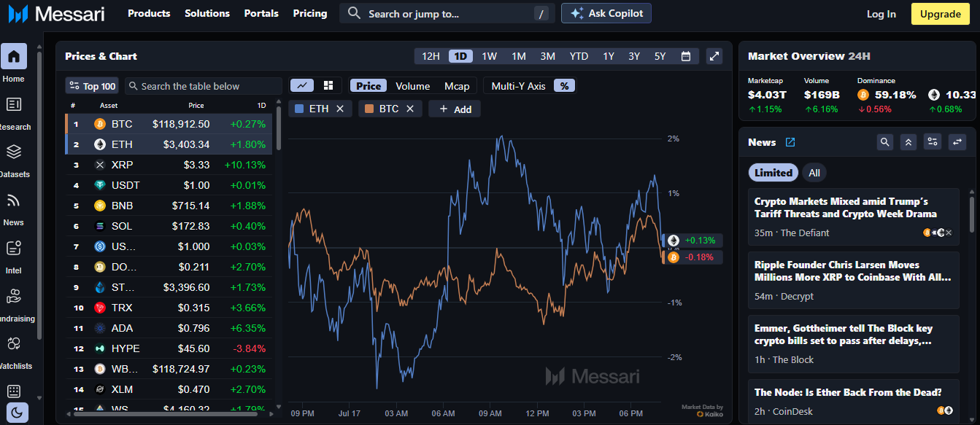Open the Watchlists sidebar icon
The width and height of the screenshot is (980, 425).
click(x=14, y=343)
